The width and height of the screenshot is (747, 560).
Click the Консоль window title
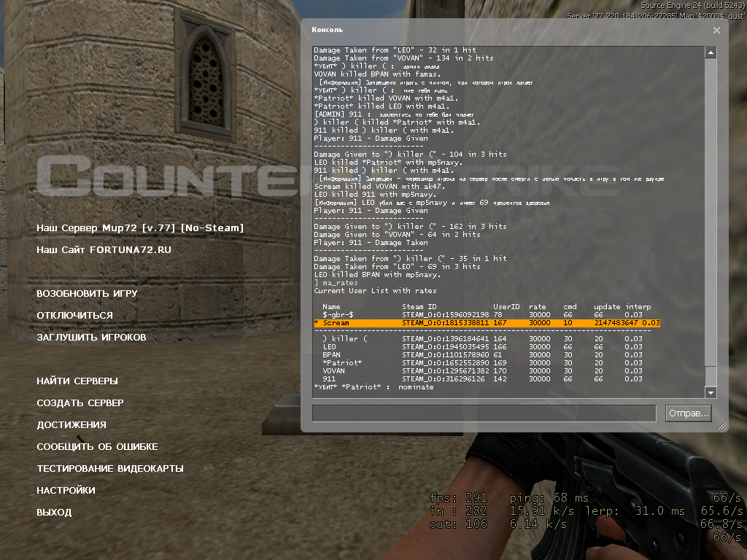pos(328,29)
